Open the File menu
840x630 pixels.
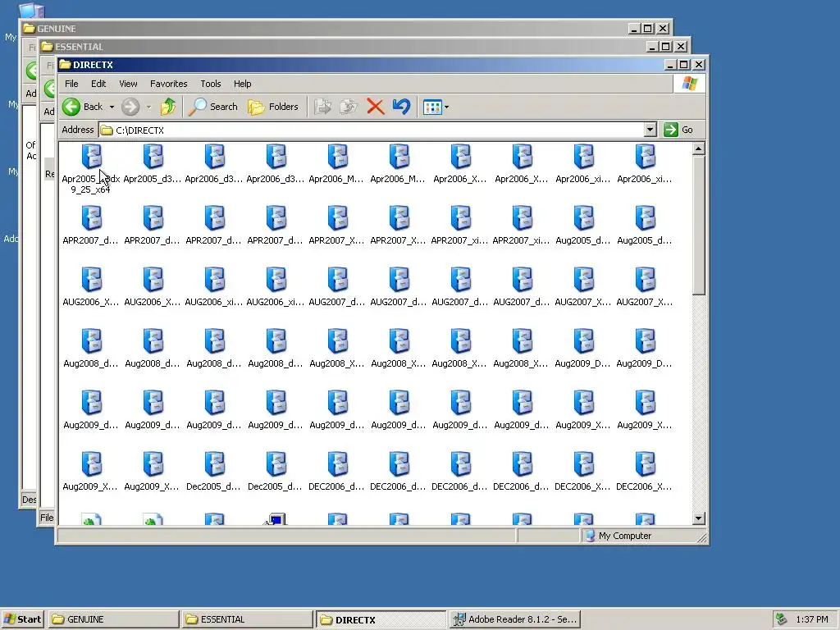(71, 84)
